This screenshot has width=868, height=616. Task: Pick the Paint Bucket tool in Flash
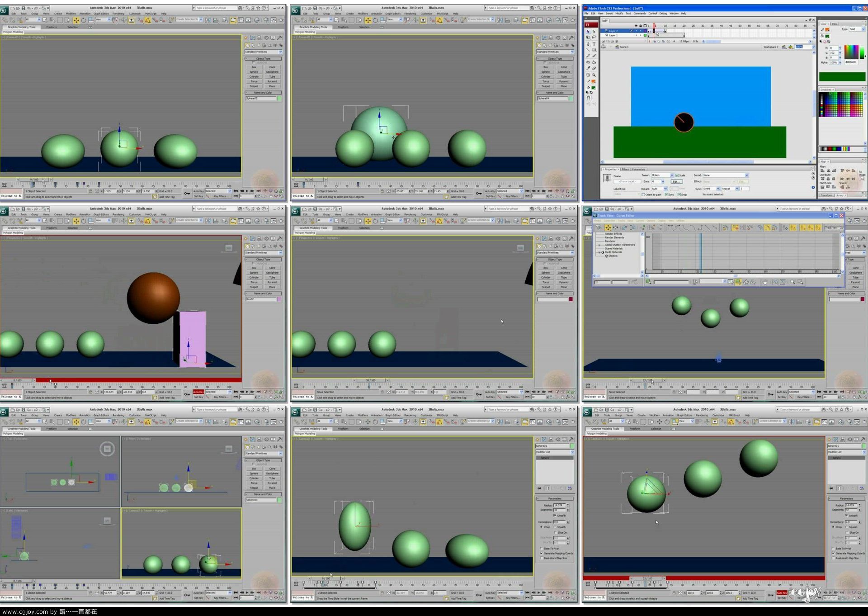[594, 62]
